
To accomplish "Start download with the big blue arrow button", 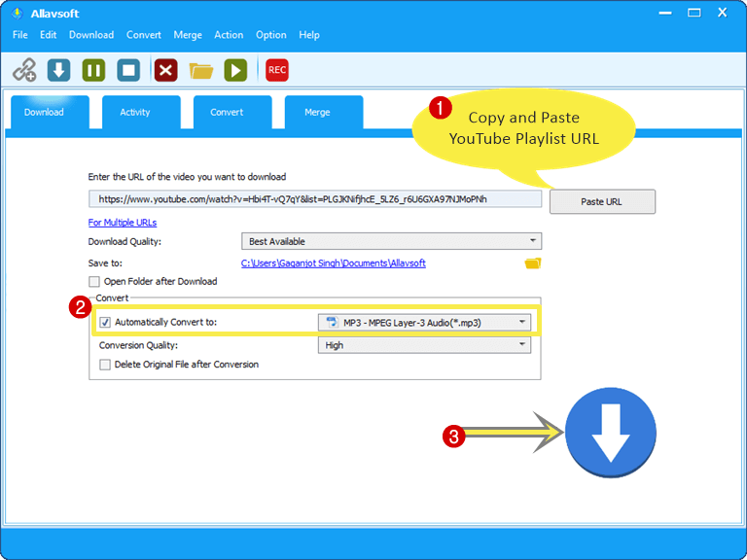I will coord(611,433).
